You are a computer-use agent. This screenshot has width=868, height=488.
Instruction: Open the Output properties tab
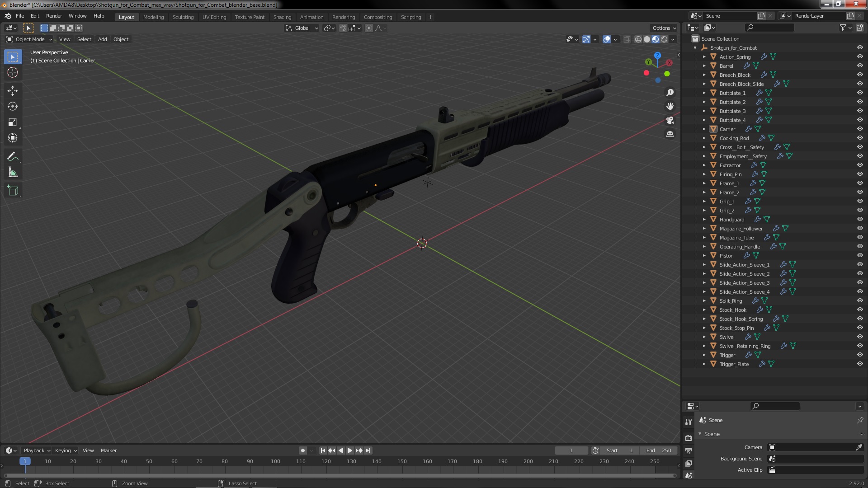(688, 450)
